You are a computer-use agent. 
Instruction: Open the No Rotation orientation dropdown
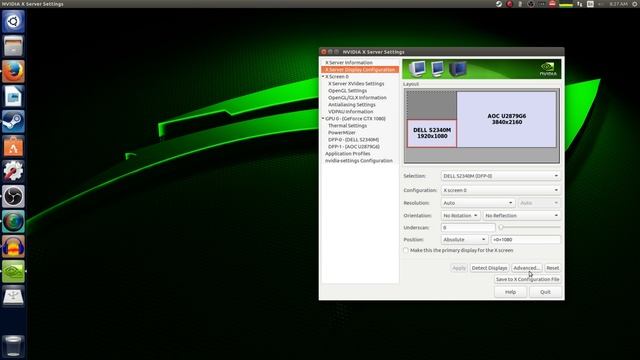point(460,216)
